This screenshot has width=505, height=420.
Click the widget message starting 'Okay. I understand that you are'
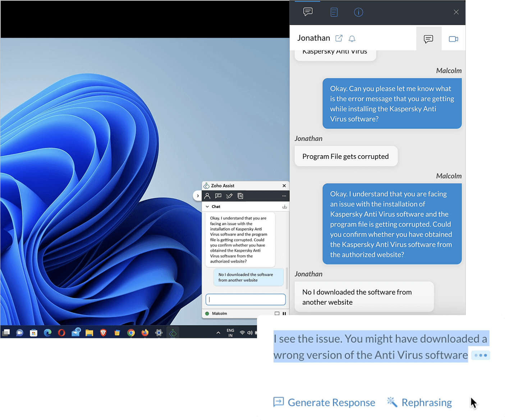click(240, 240)
